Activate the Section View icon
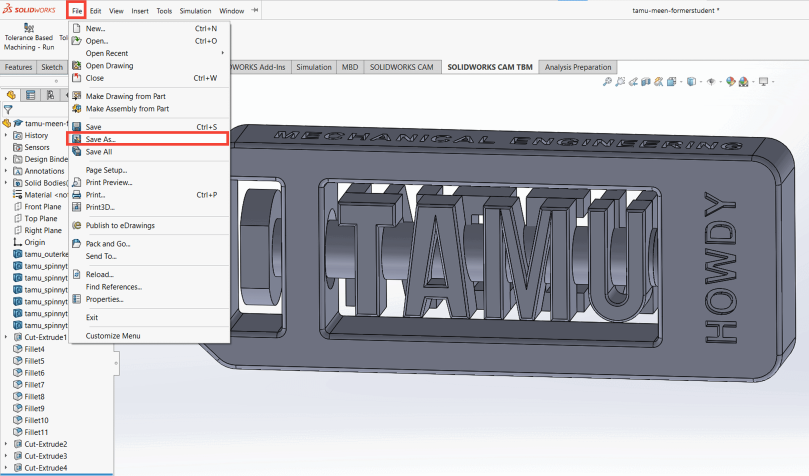The width and height of the screenshot is (809, 476). point(645,81)
